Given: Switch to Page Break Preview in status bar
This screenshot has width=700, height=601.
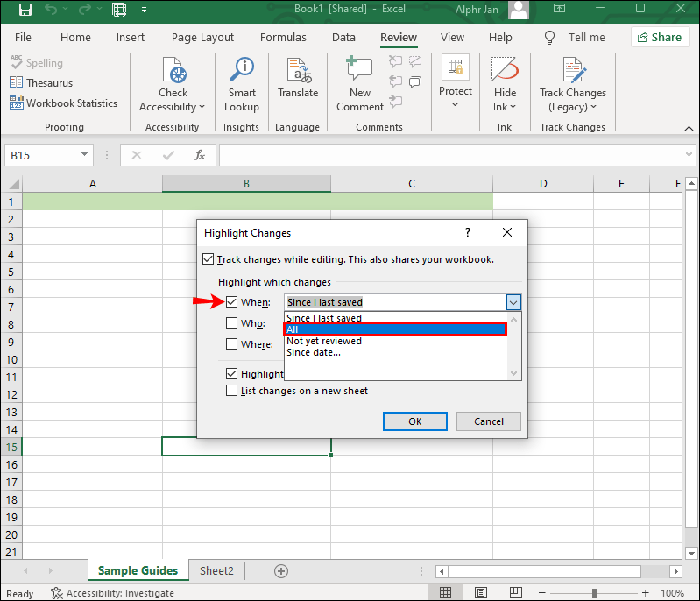Looking at the screenshot, I should [516, 592].
